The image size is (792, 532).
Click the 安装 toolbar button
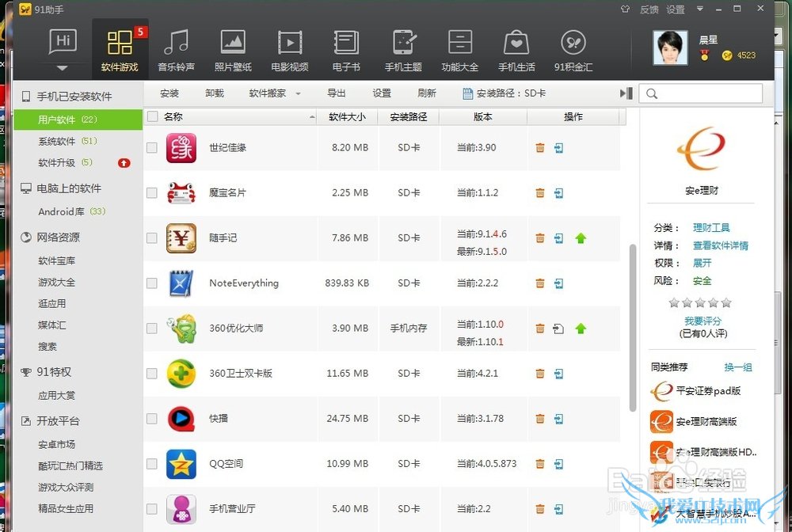click(169, 93)
